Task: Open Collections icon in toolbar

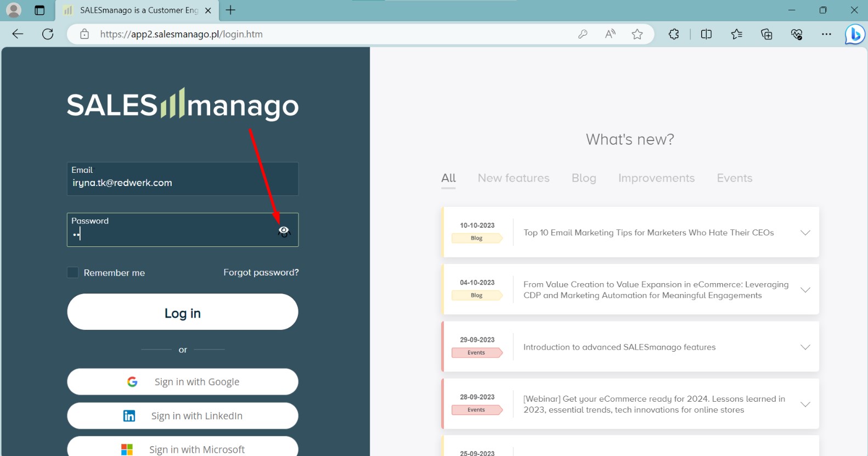Action: tap(766, 34)
